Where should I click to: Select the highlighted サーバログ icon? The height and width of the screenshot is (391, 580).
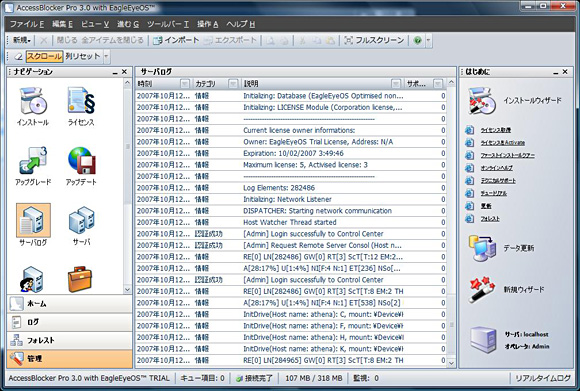33,220
